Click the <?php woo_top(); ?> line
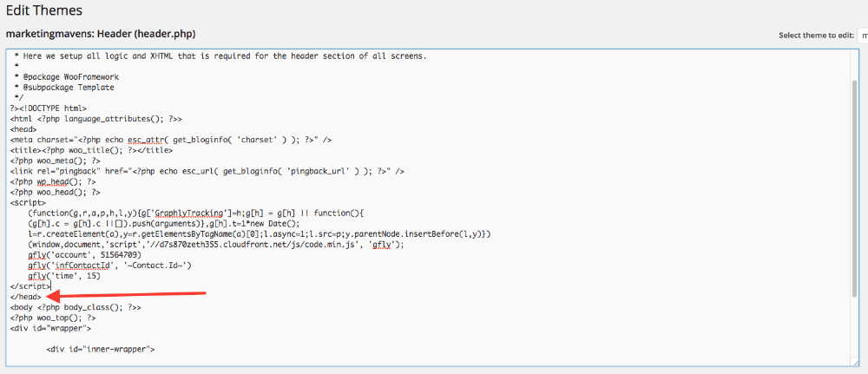This screenshot has width=868, height=374. [x=53, y=318]
